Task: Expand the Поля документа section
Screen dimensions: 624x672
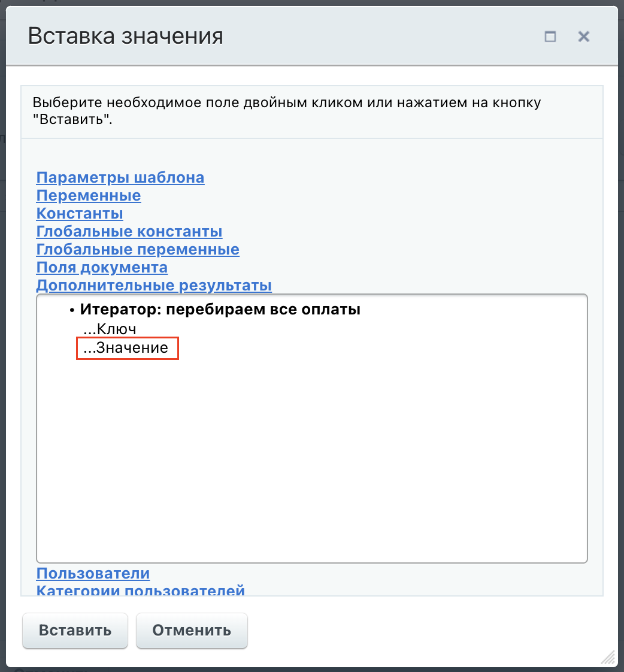Action: click(x=102, y=268)
